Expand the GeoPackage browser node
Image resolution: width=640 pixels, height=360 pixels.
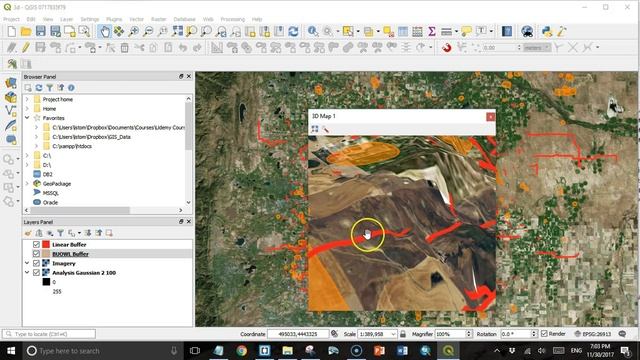tap(27, 184)
